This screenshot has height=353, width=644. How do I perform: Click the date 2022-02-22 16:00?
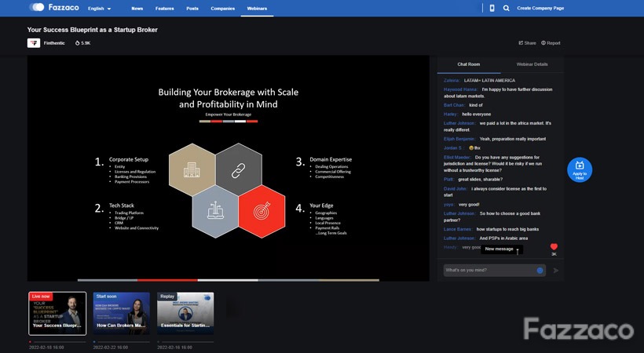(x=111, y=348)
